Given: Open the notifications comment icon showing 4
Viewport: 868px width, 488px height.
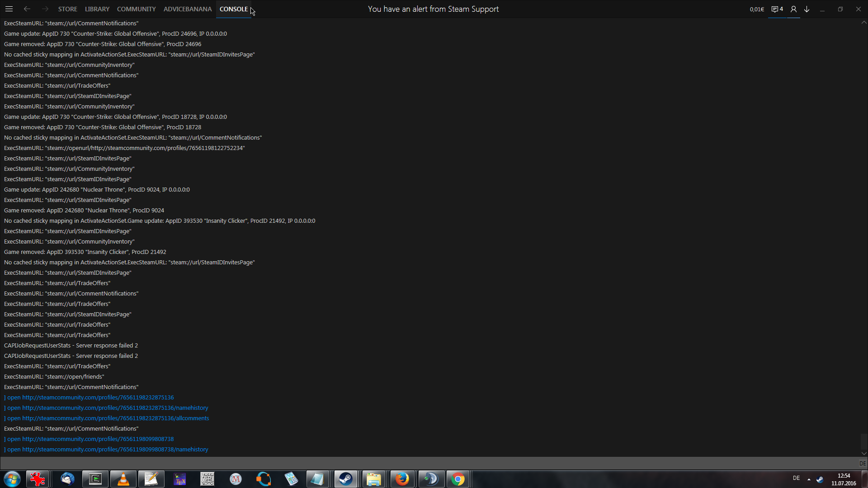Looking at the screenshot, I should click(777, 9).
